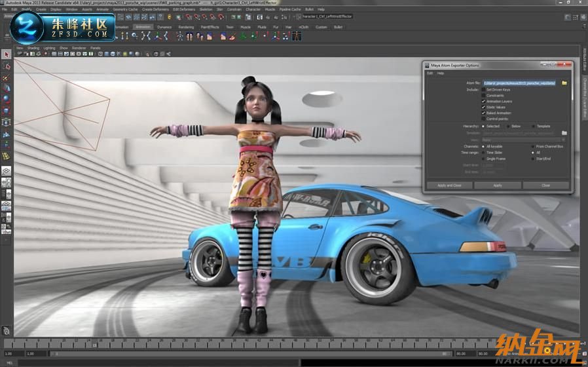Click the range slider bar below the timeline

point(251,353)
